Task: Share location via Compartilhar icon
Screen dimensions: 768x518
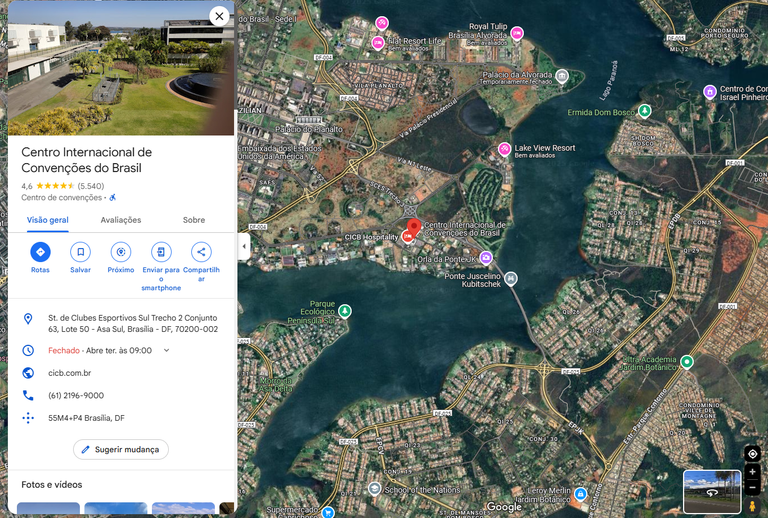Action: pyautogui.click(x=201, y=252)
